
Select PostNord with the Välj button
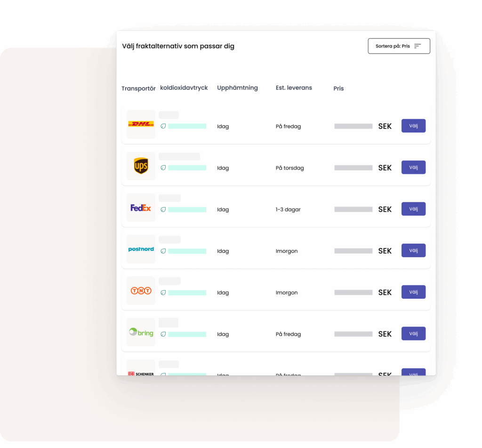[413, 250]
